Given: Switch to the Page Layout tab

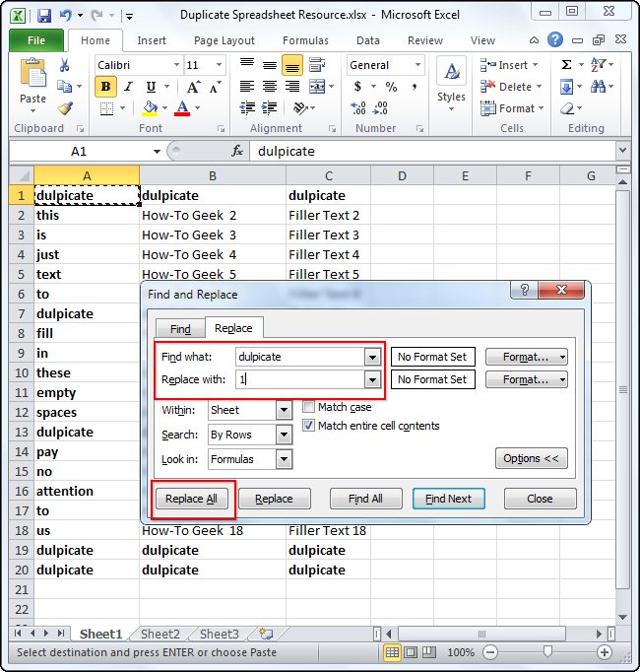Looking at the screenshot, I should click(224, 40).
